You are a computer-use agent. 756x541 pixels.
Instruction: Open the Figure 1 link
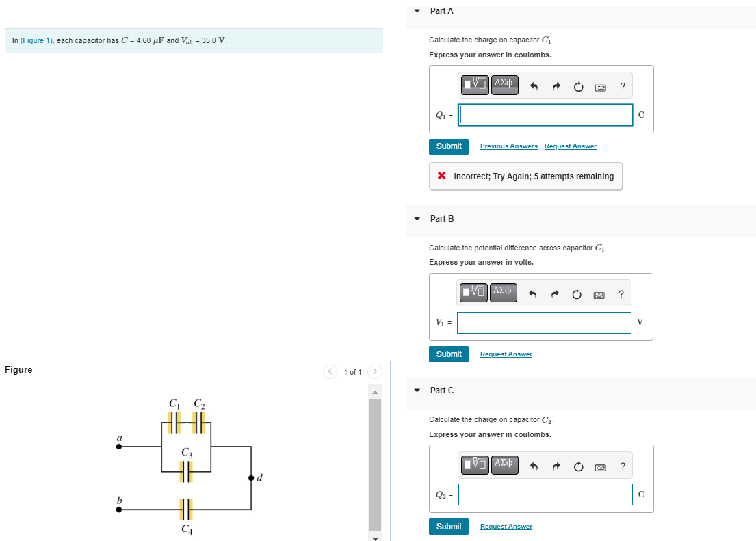[37, 40]
